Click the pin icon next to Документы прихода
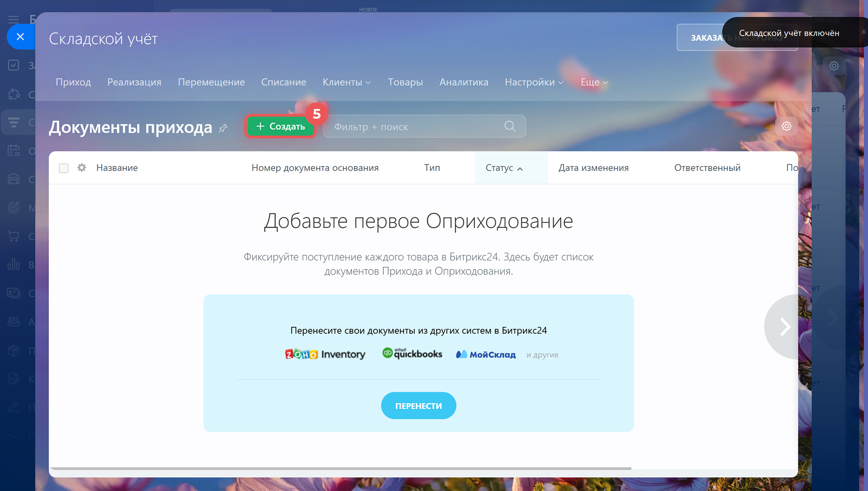This screenshot has width=868, height=491. pyautogui.click(x=223, y=128)
